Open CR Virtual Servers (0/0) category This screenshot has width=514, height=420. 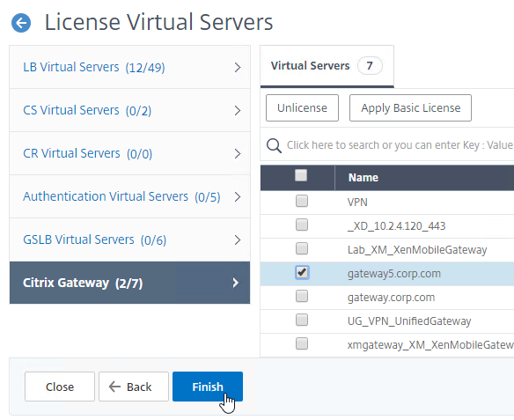pyautogui.click(x=129, y=153)
